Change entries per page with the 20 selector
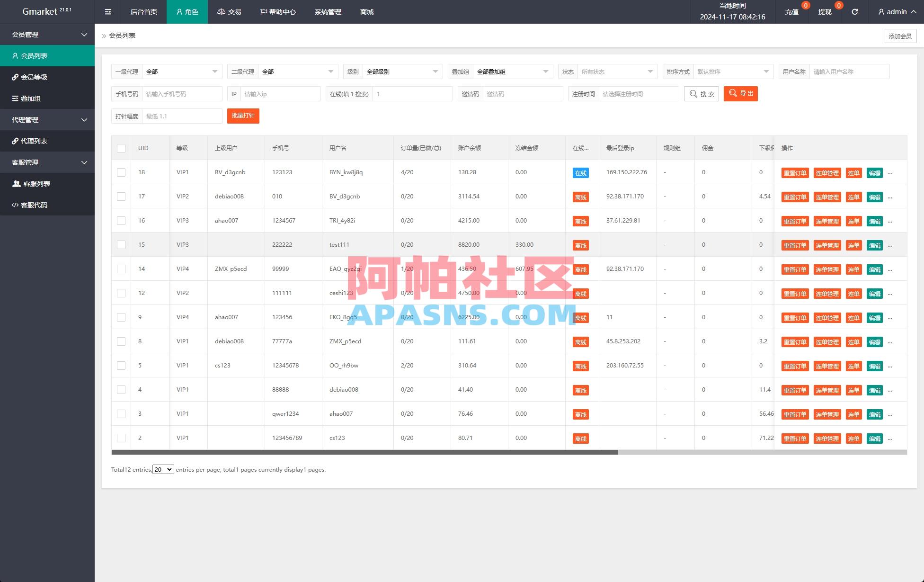This screenshot has width=924, height=582. [163, 469]
